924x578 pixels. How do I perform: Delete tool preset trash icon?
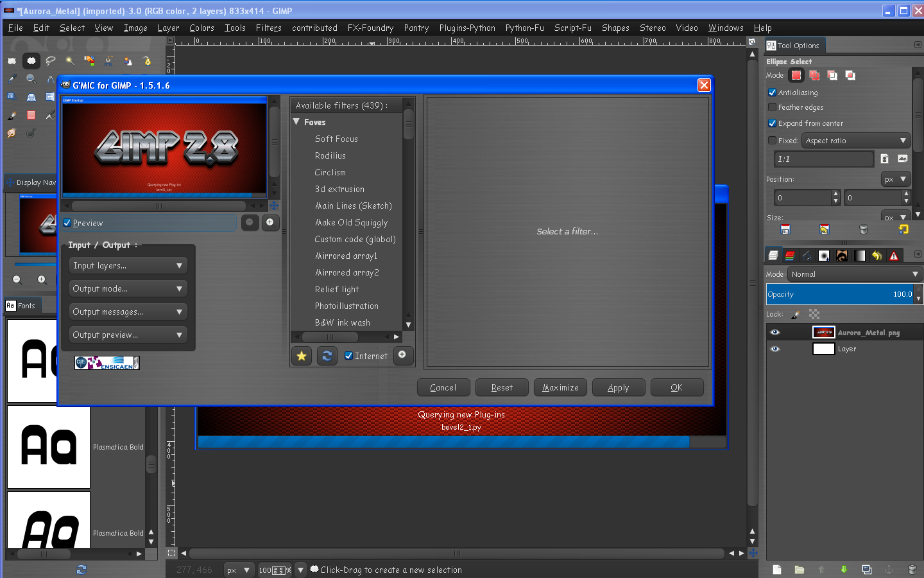point(863,229)
